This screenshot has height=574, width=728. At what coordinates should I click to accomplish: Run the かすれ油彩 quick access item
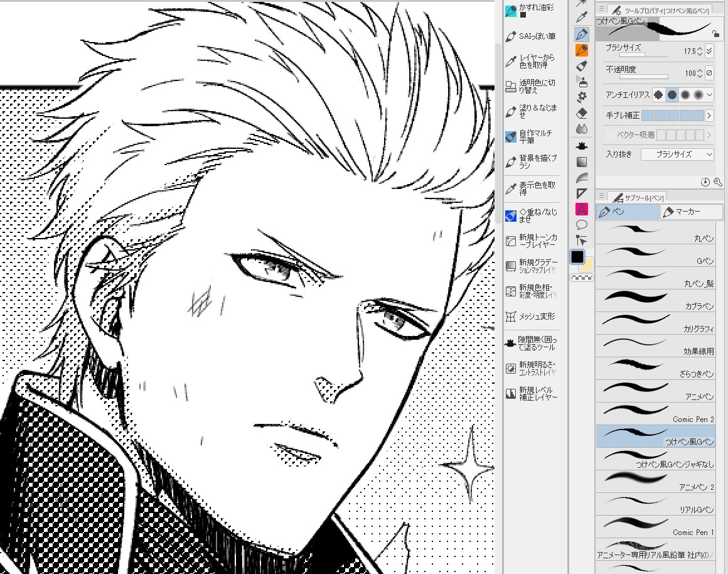pos(532,10)
